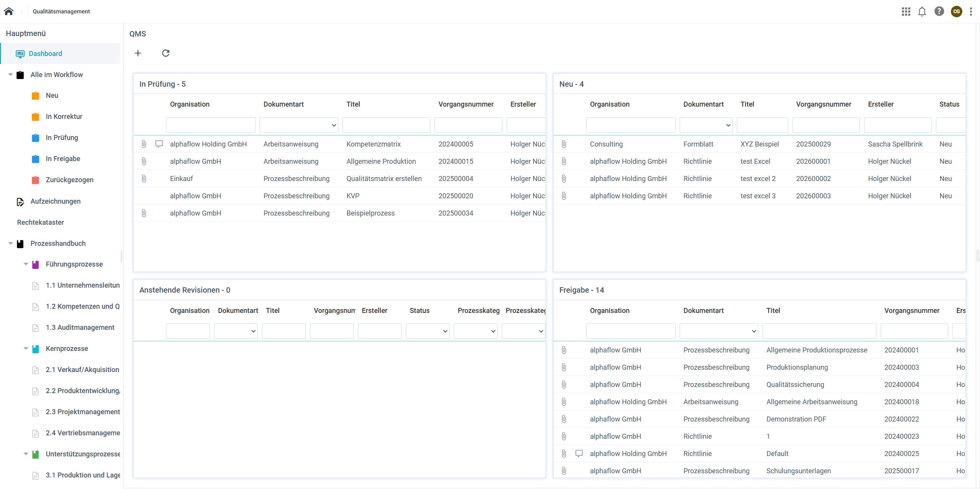980x489 pixels.
Task: Open attachment paperclip of Kompetenzmatrix row
Action: [x=144, y=144]
